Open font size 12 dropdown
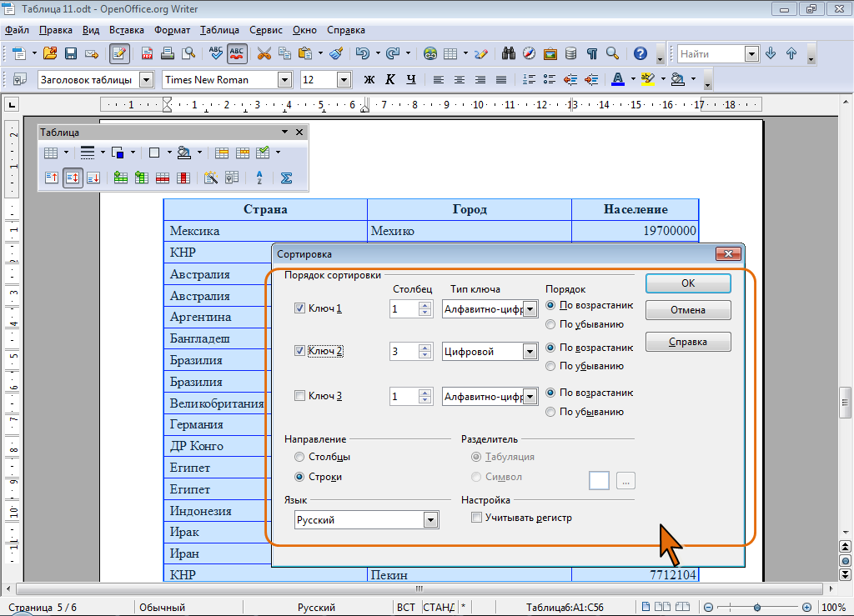This screenshot has width=854, height=616. (x=344, y=79)
